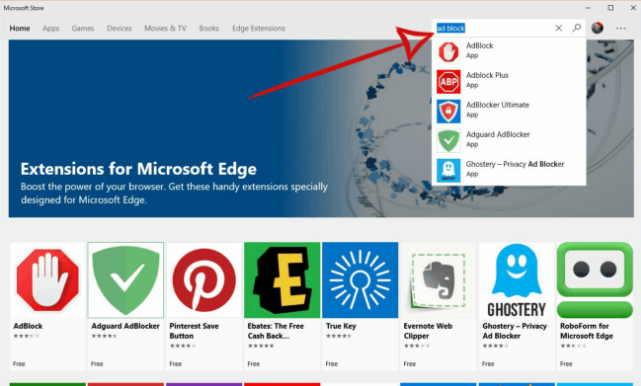The height and width of the screenshot is (386, 641).
Task: Choose 'Ghostery – Privacy Ad Blocker' suggestion text
Action: 515,164
